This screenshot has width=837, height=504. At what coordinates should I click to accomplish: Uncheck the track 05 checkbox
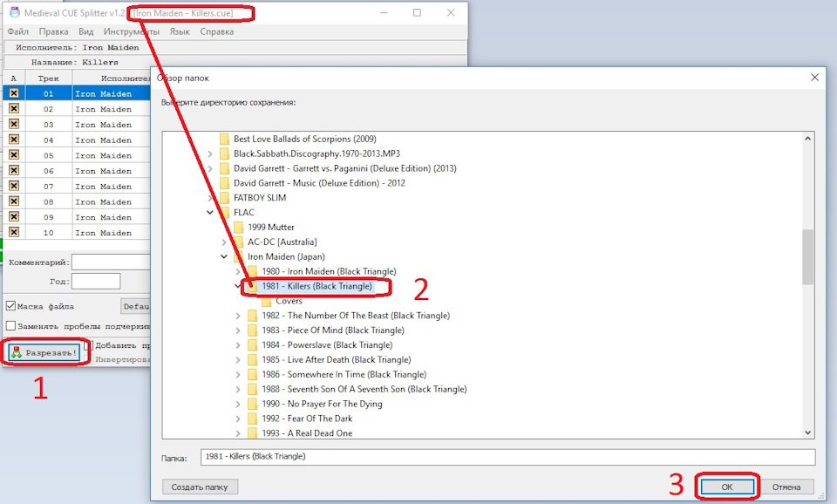coord(14,155)
